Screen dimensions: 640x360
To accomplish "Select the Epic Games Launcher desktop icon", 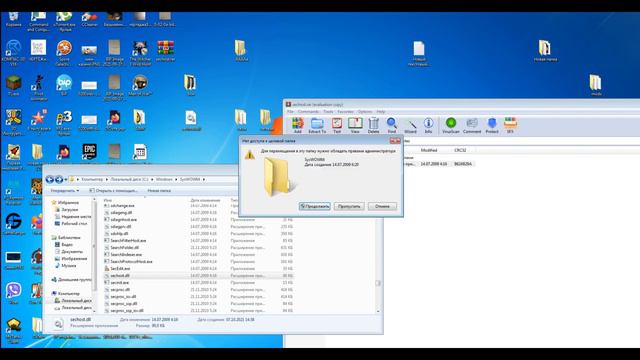I will coord(89,152).
